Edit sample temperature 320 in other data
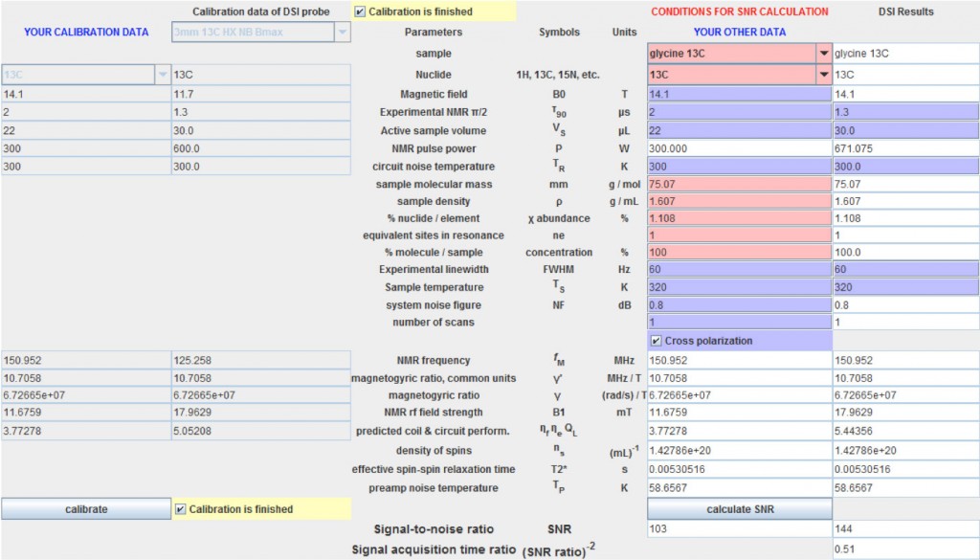 [x=740, y=287]
